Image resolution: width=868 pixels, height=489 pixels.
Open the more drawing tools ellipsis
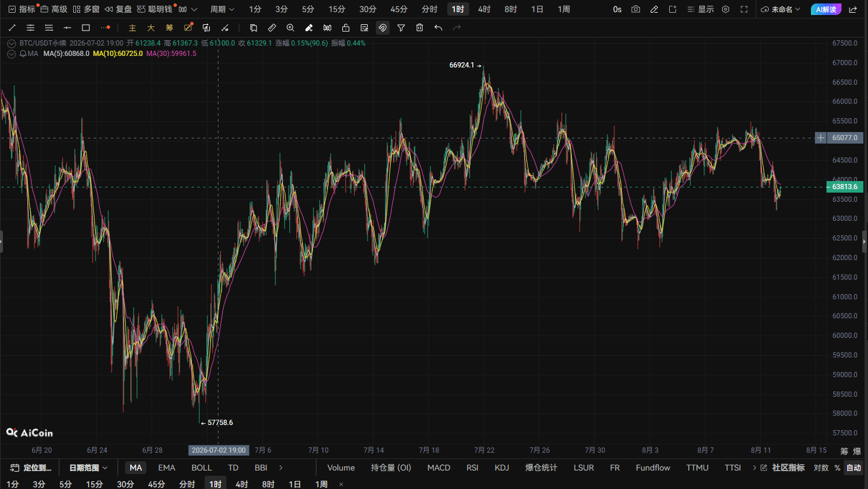click(x=105, y=28)
